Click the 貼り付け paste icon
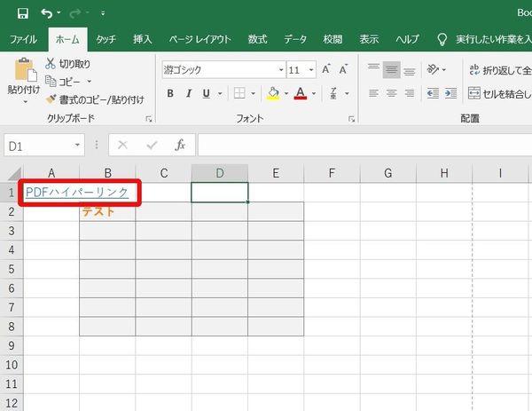The image size is (532, 411). 26,70
